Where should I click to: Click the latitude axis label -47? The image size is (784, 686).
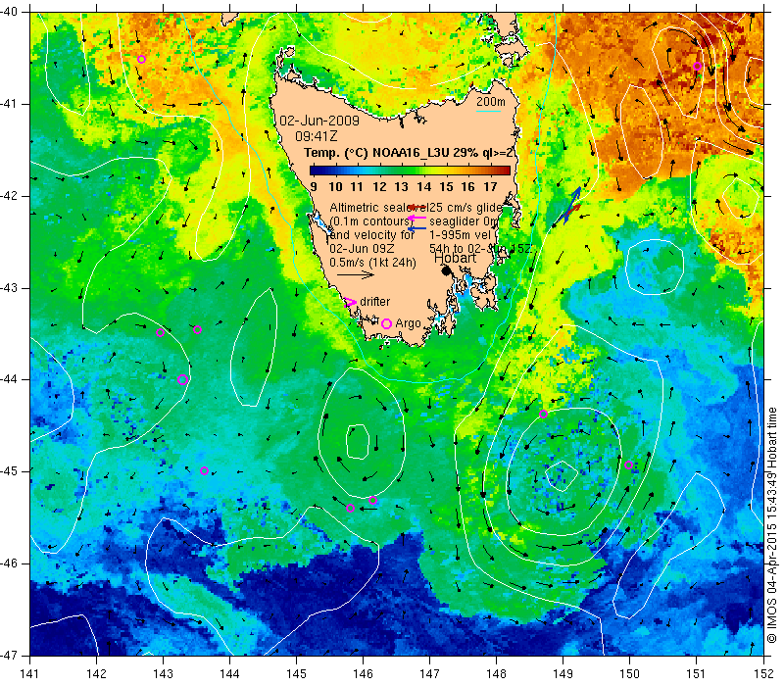click(9, 655)
